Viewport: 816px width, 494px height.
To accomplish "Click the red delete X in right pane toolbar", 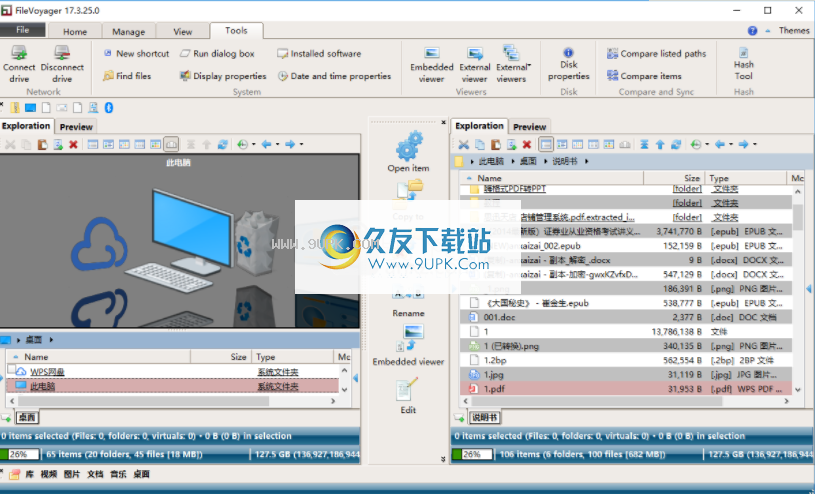I will point(527,145).
